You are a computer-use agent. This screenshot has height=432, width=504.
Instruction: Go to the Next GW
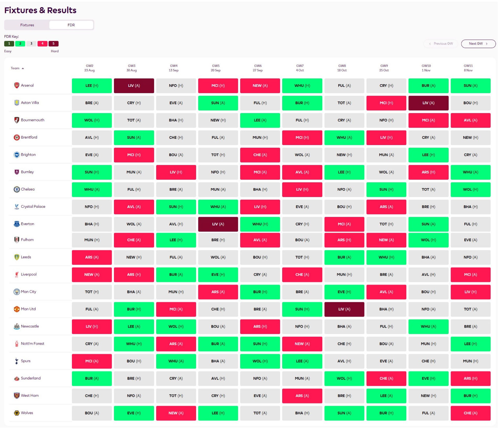(478, 44)
